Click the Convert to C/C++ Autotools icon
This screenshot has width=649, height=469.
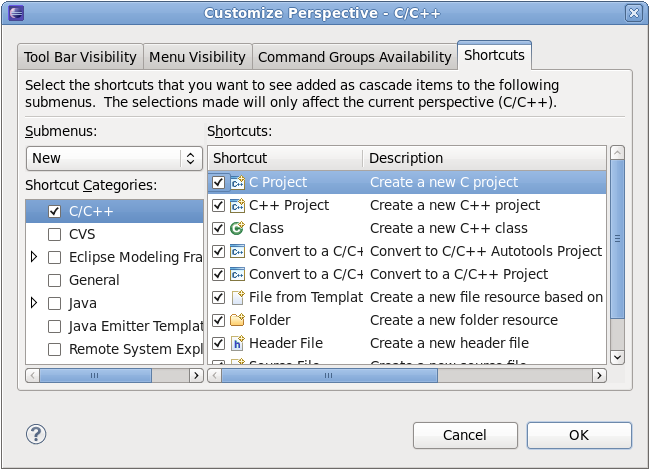point(237,252)
